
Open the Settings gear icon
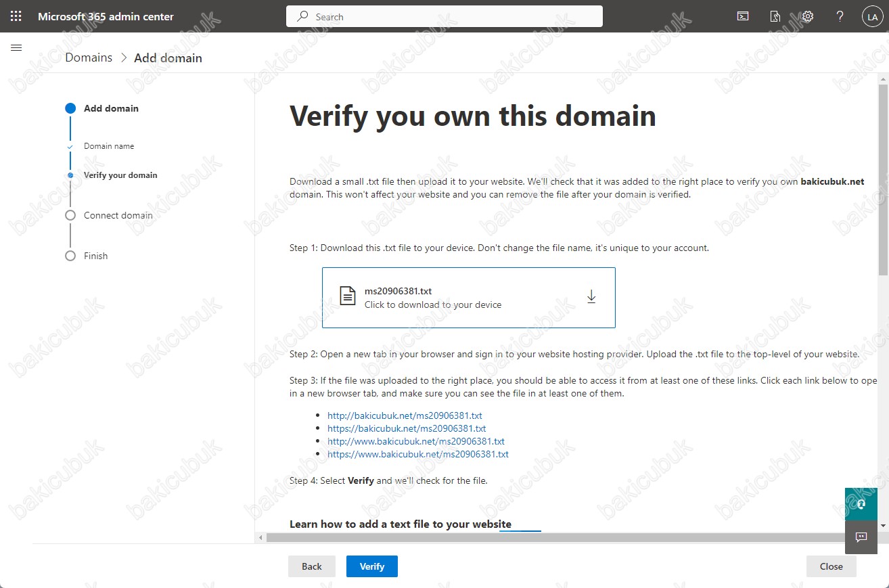(x=807, y=17)
